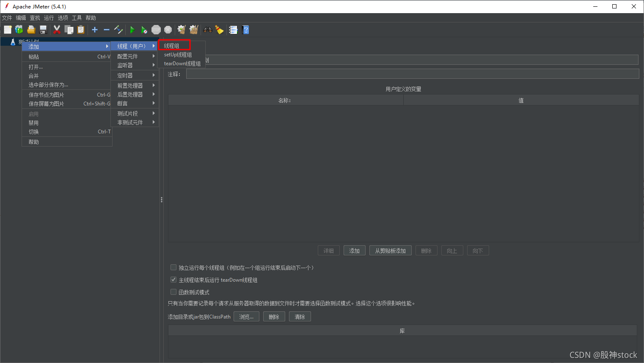Open the 工具 menu

pyautogui.click(x=77, y=18)
